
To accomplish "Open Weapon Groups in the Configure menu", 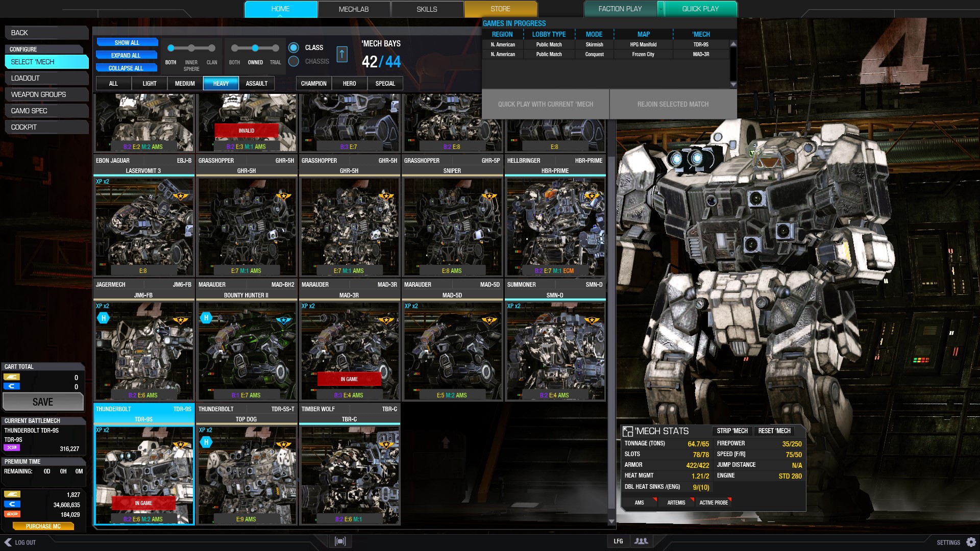I will [x=46, y=94].
